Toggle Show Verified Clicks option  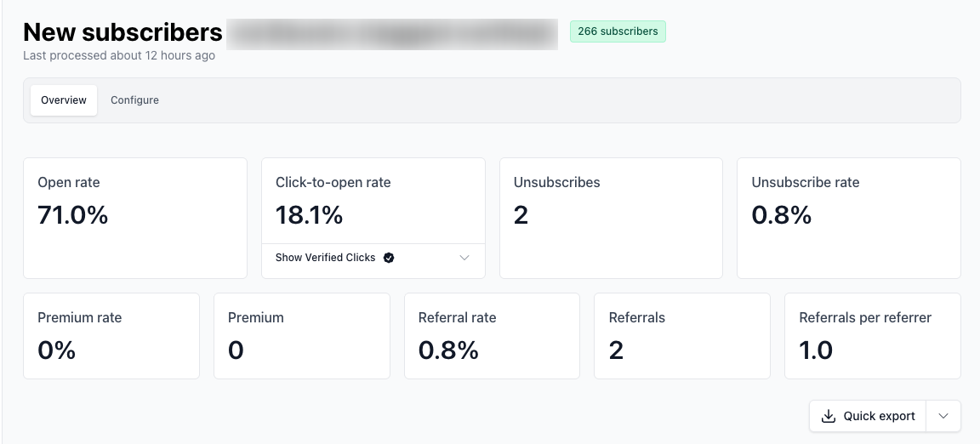pyautogui.click(x=325, y=258)
